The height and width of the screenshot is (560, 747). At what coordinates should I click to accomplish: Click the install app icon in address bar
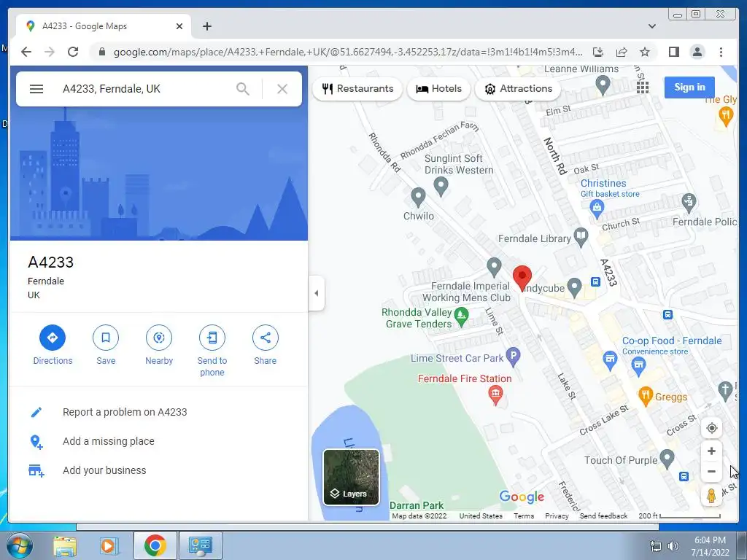[x=598, y=52]
